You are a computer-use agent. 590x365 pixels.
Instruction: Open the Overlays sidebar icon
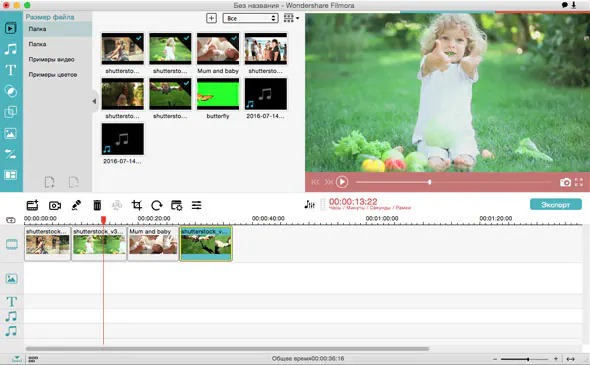pyautogui.click(x=11, y=112)
